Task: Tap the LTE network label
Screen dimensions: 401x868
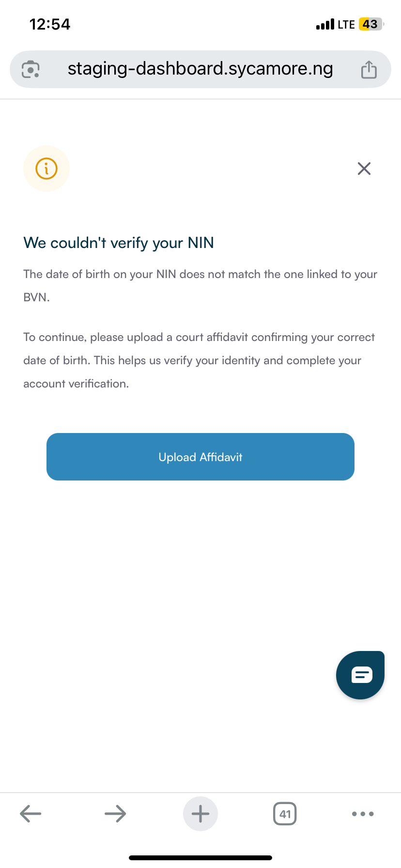Action: tap(346, 25)
